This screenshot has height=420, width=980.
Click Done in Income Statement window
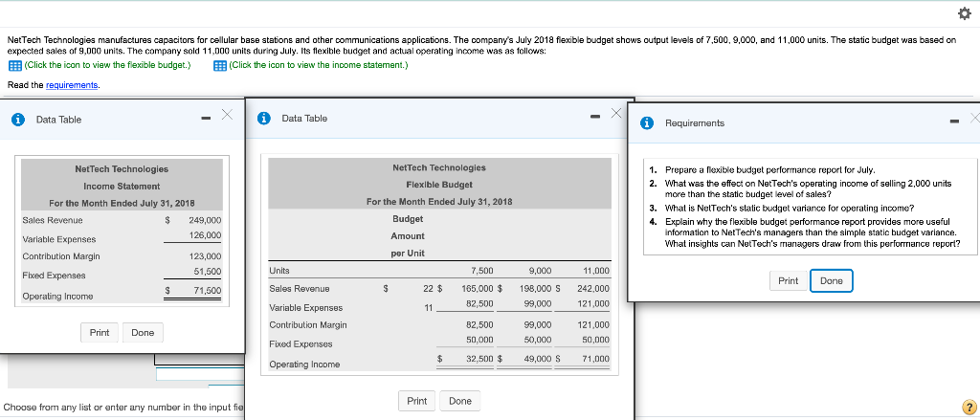tap(143, 333)
